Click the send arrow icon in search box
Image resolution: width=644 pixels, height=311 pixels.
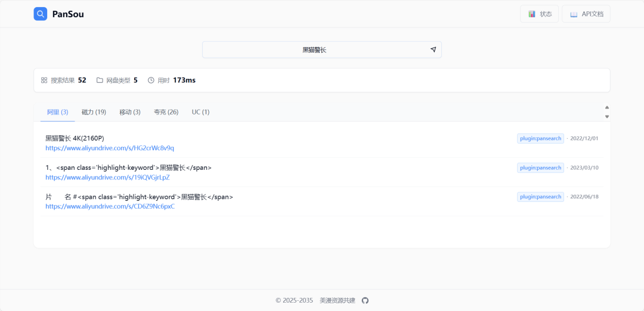coord(433,49)
